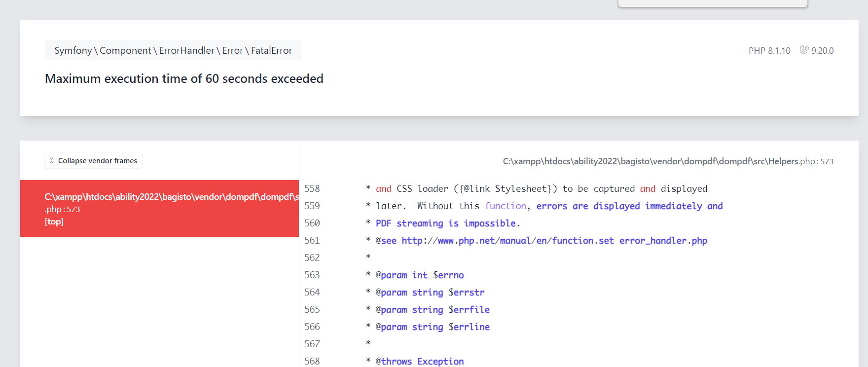Click line number 559 in code viewer

pos(312,206)
